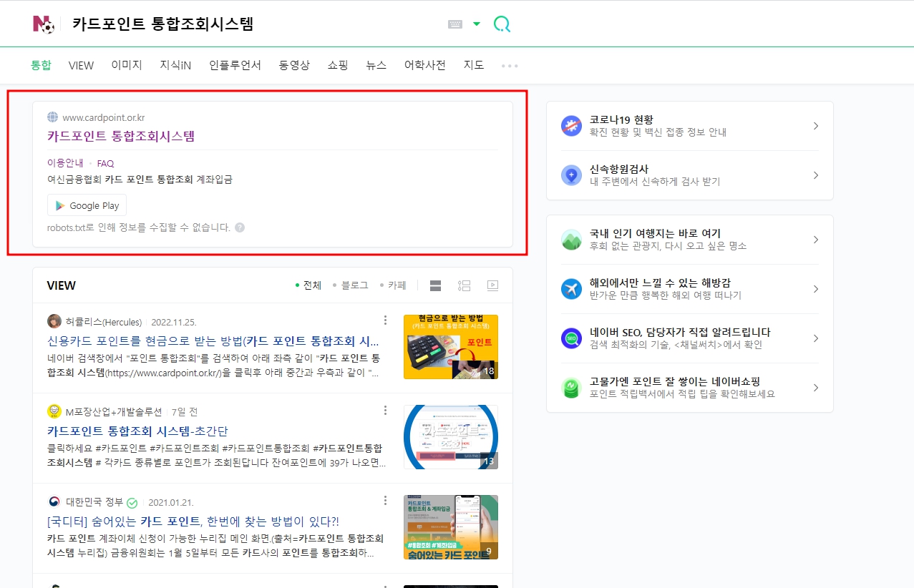Screen dimensions: 914x588
Task: Open the 숨어있는 카드 포인트 thumbnail
Action: tap(451, 527)
